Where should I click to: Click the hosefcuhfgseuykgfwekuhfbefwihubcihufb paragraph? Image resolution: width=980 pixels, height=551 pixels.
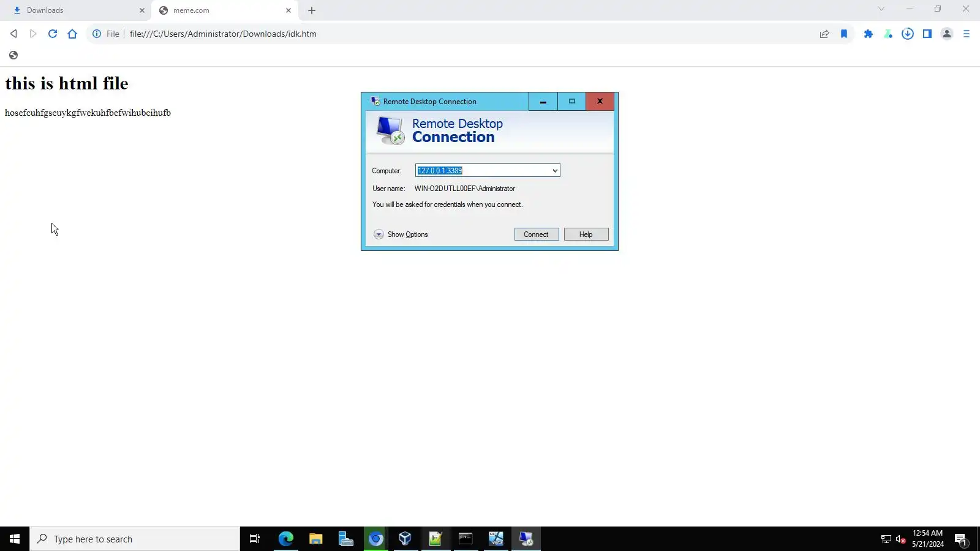88,113
